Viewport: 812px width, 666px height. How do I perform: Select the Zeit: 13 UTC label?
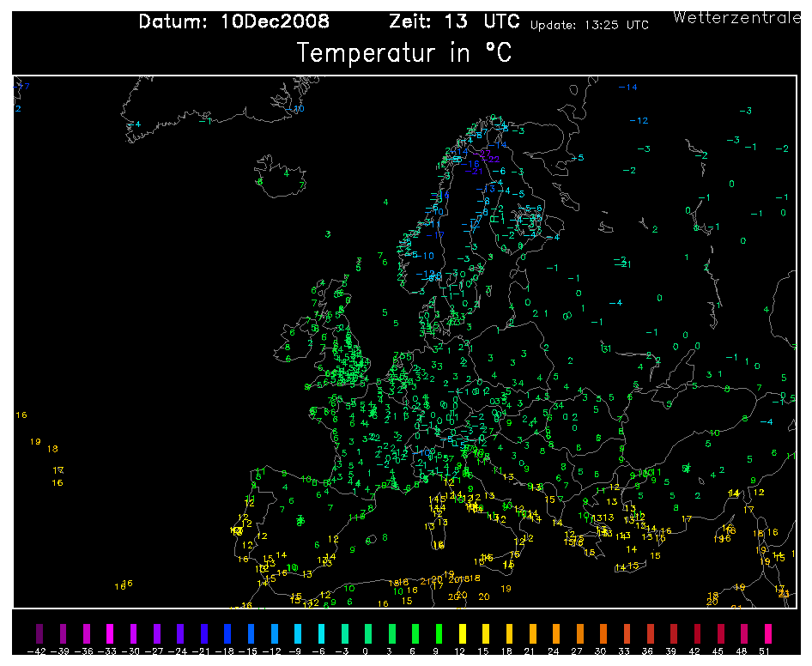(x=454, y=21)
